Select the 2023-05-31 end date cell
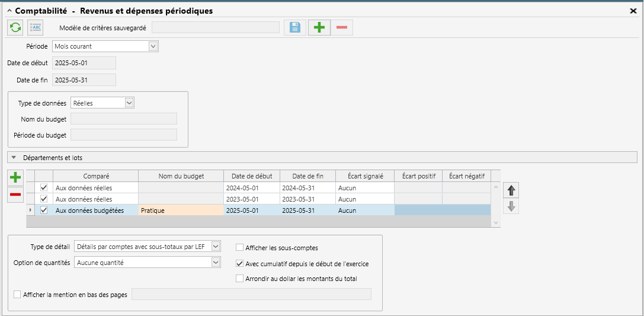The width and height of the screenshot is (644, 316). point(308,199)
